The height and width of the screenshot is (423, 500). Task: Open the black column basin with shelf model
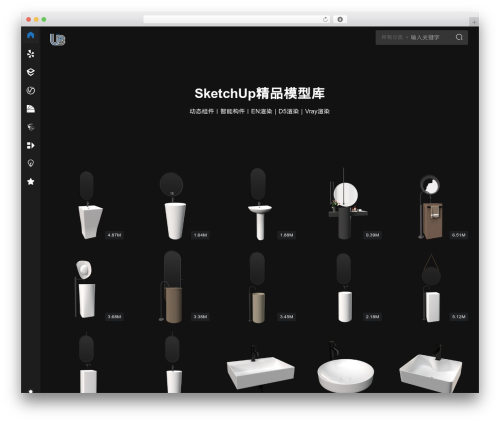(x=347, y=204)
